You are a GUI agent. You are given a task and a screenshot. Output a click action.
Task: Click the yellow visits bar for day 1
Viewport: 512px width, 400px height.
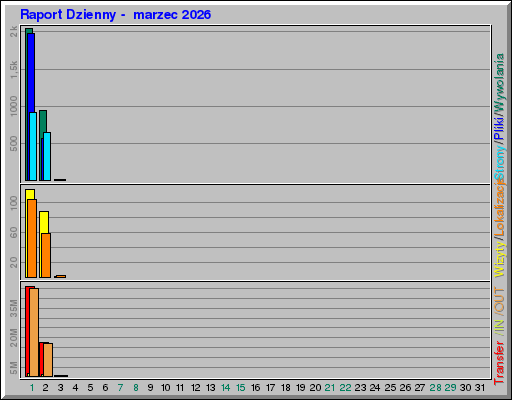click(x=30, y=194)
